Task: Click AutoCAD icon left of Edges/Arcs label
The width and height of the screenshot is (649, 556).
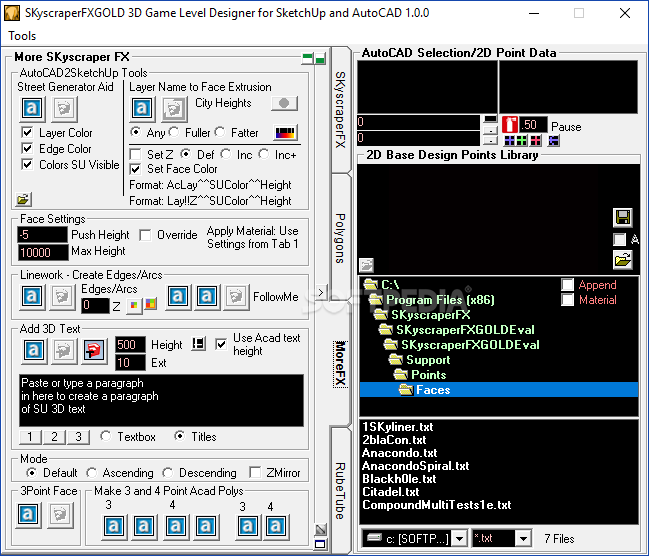Action: click(33, 296)
